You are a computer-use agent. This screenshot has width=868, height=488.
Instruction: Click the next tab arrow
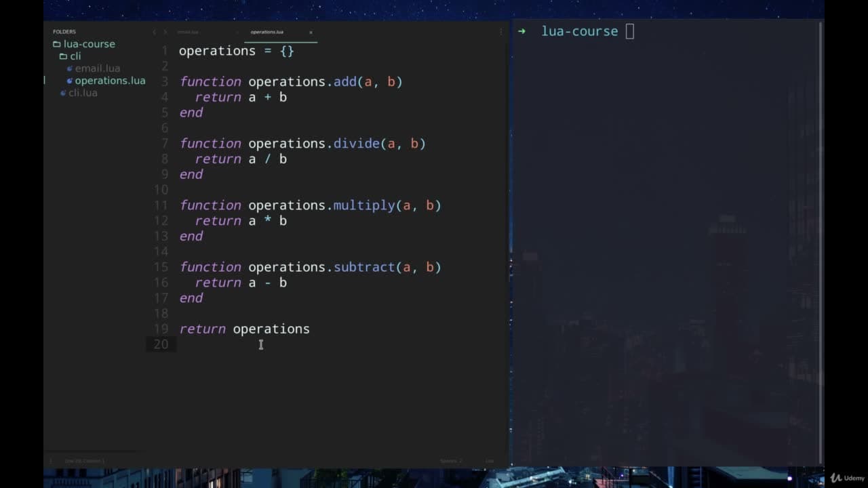tap(165, 32)
